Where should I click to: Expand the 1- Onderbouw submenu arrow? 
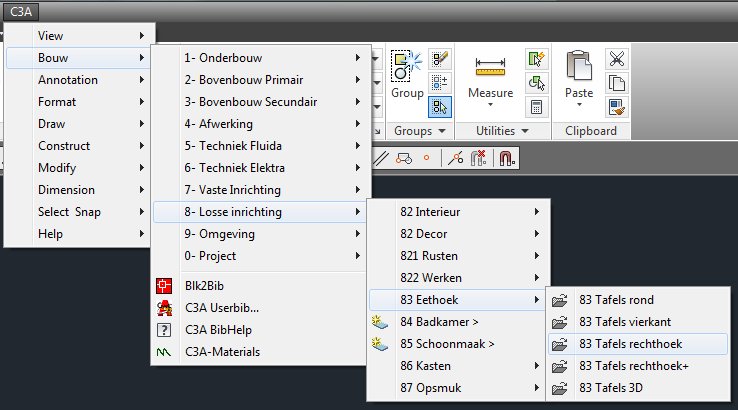coord(358,57)
